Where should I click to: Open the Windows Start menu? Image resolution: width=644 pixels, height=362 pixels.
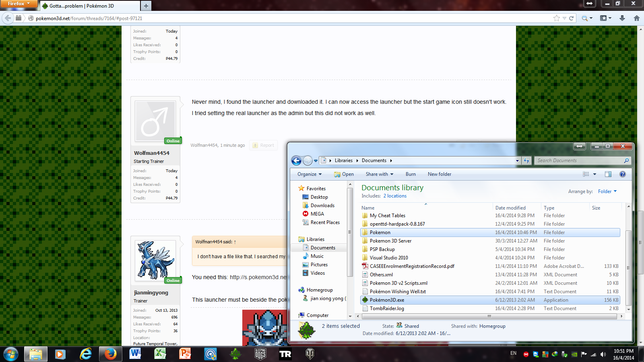(x=11, y=354)
